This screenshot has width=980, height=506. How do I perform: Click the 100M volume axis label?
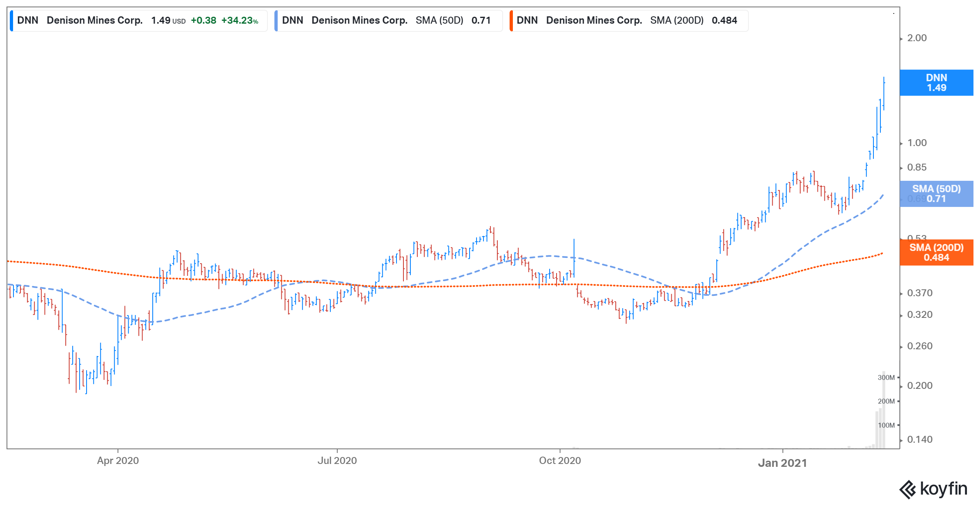[886, 425]
